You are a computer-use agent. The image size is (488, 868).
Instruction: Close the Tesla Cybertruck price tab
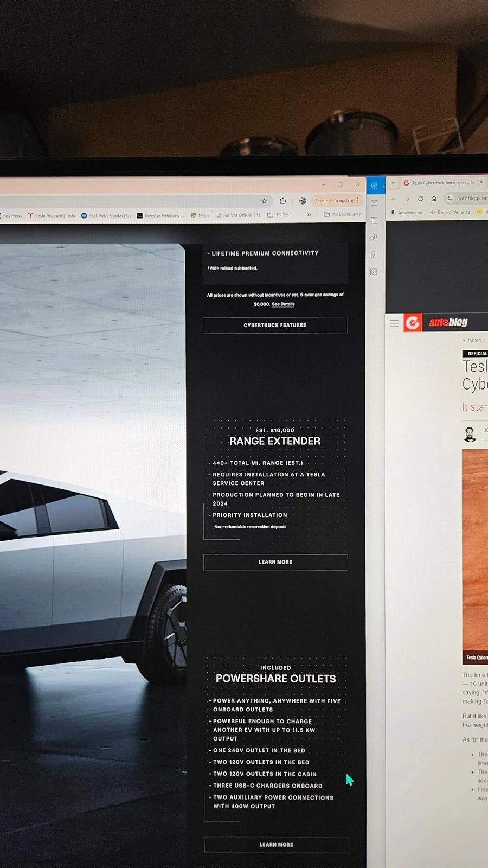[x=481, y=182]
